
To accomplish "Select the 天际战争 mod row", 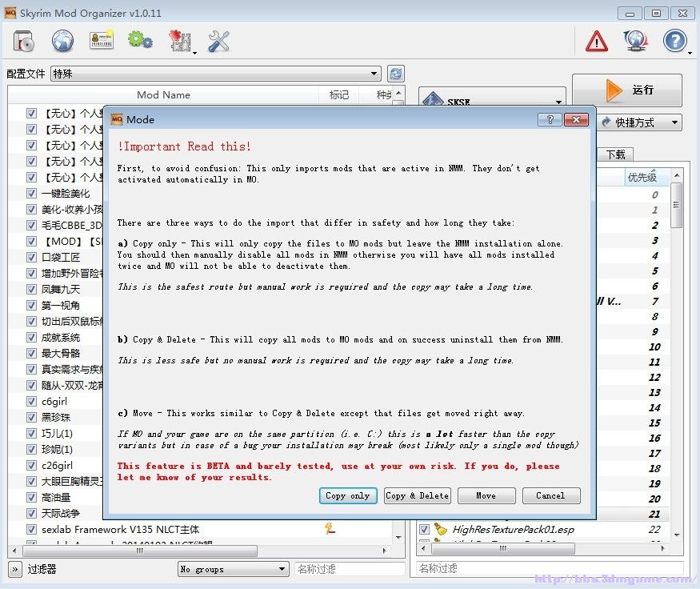I will (x=60, y=513).
